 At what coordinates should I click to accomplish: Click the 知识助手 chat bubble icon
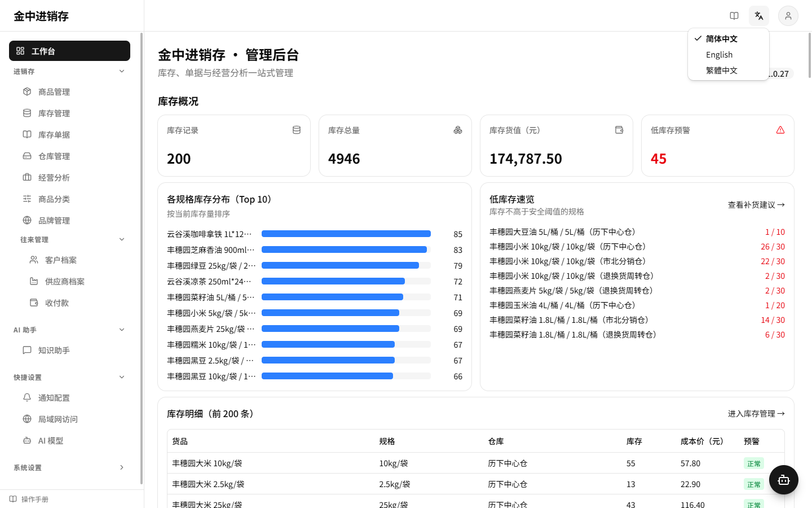click(27, 350)
